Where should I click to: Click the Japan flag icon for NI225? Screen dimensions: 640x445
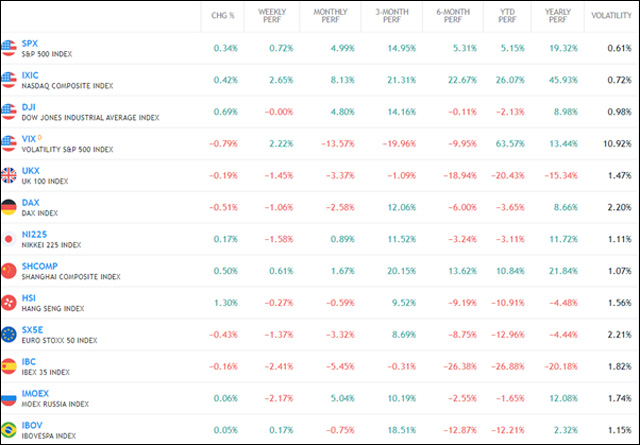coord(9,240)
